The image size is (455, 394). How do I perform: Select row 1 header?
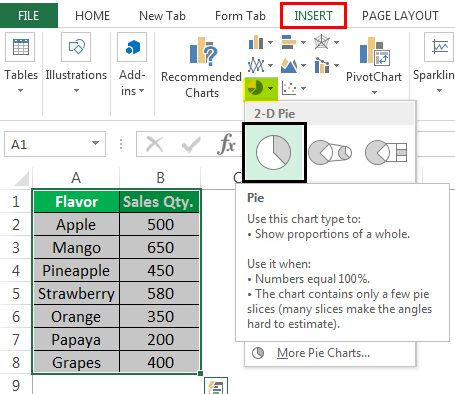pos(16,201)
